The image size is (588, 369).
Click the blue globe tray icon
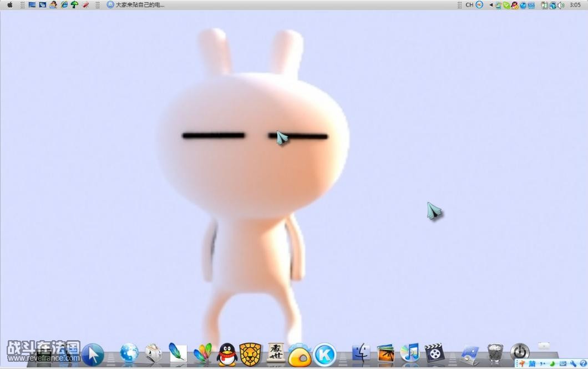click(523, 5)
